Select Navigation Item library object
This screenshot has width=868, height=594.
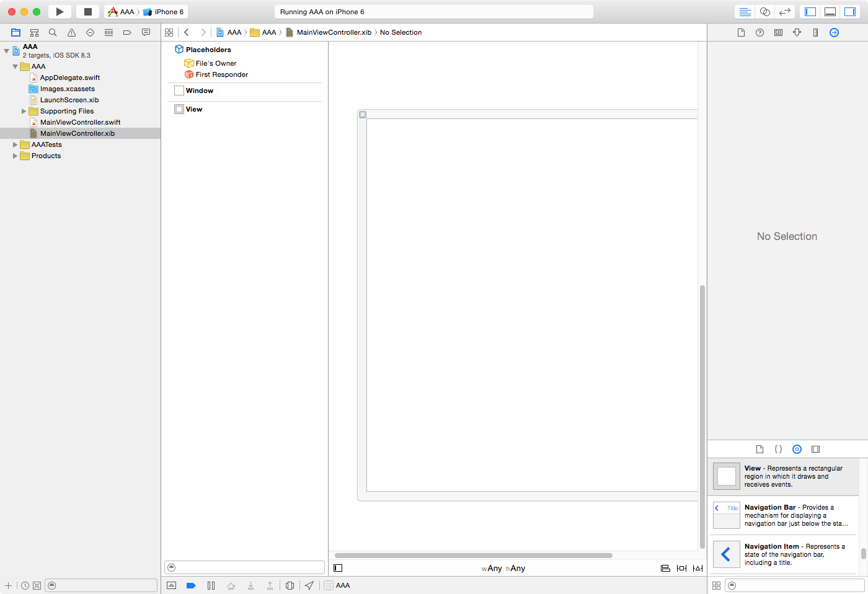coord(784,554)
